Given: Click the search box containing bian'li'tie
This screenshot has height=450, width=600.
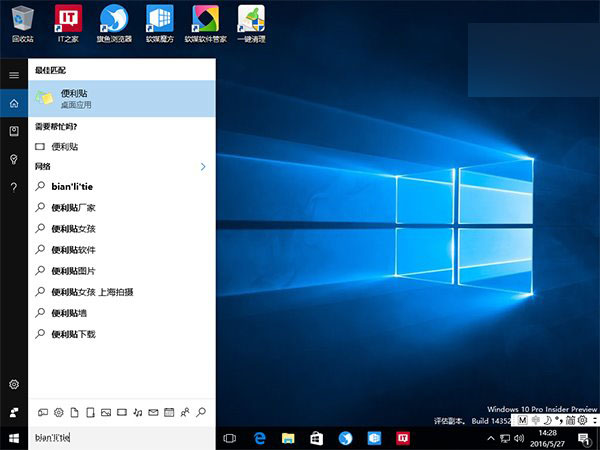Looking at the screenshot, I should point(122,437).
